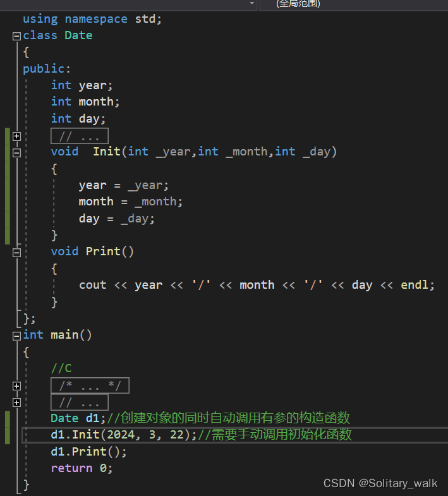The width and height of the screenshot is (448, 496).
Task: Click 'endl' at the end of the cout line
Action: (x=415, y=285)
